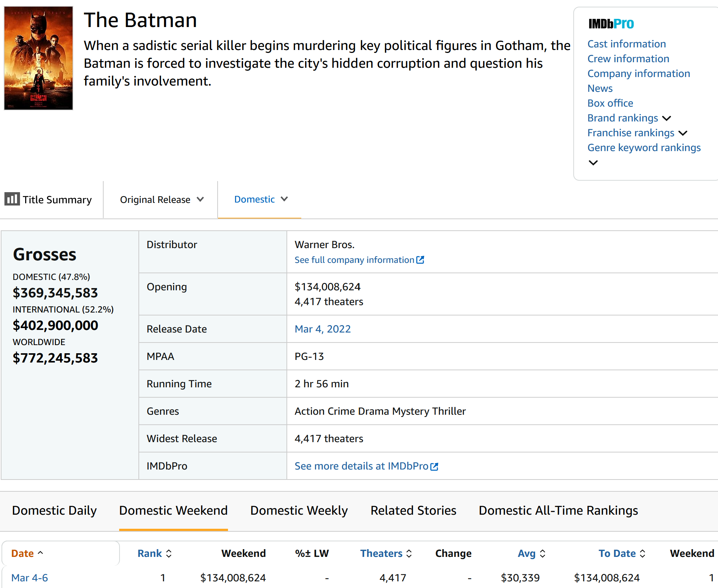Click the Brand rankings link
The image size is (718, 588).
[x=623, y=118]
